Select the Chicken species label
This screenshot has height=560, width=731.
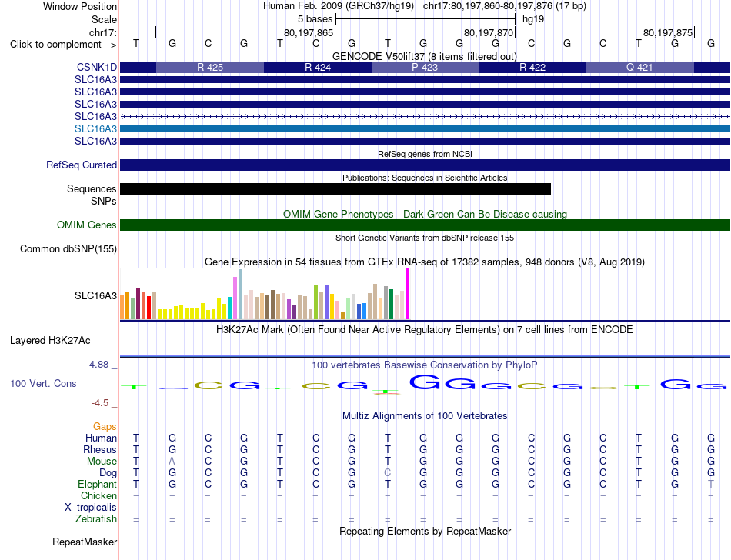[98, 495]
